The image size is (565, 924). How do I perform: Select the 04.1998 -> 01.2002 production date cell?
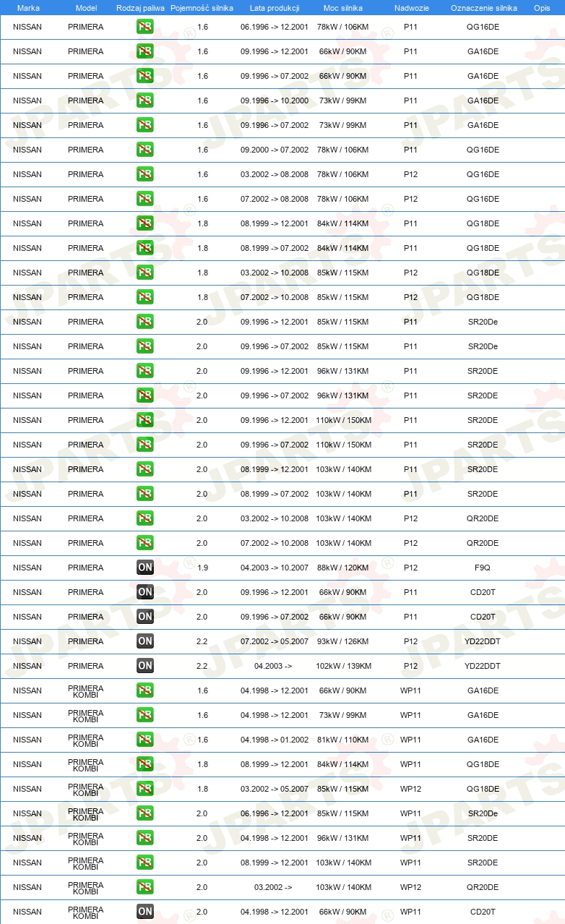(x=275, y=740)
